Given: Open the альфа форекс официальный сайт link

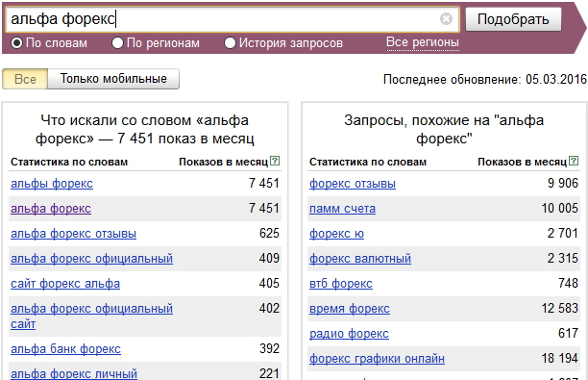Looking at the screenshot, I should coord(92,316).
